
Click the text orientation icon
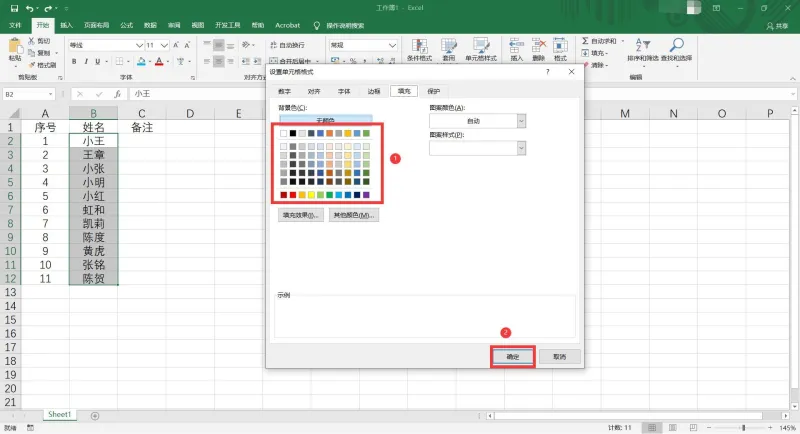click(245, 45)
